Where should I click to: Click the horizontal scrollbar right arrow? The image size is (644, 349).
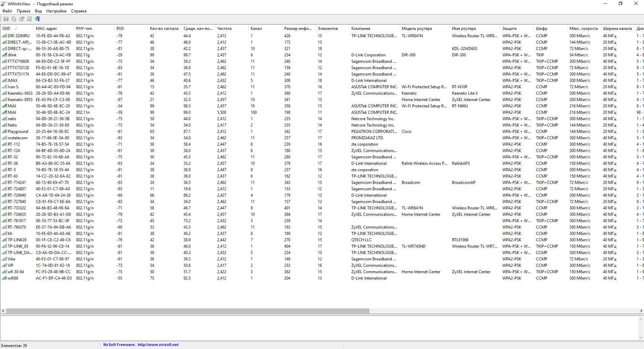tap(641, 311)
